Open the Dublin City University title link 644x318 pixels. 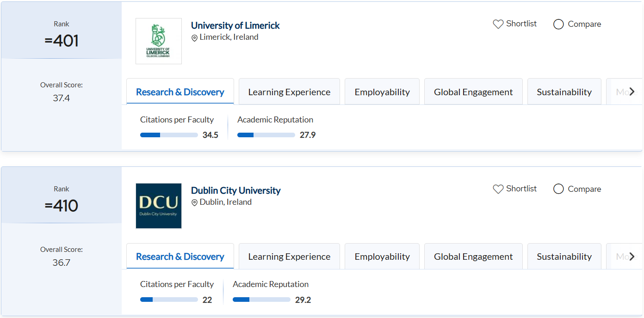[x=235, y=190]
